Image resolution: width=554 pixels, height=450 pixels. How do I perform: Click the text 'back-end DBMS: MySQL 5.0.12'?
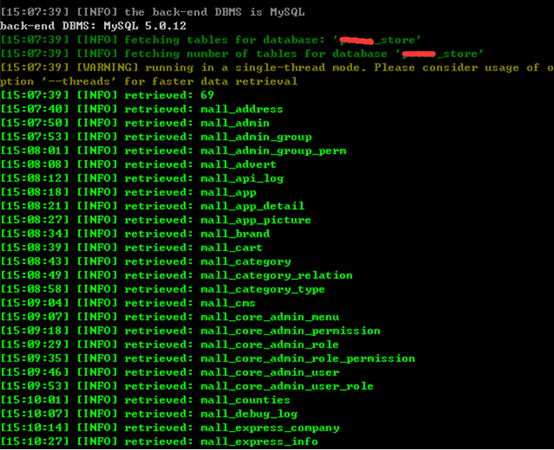tap(93, 26)
